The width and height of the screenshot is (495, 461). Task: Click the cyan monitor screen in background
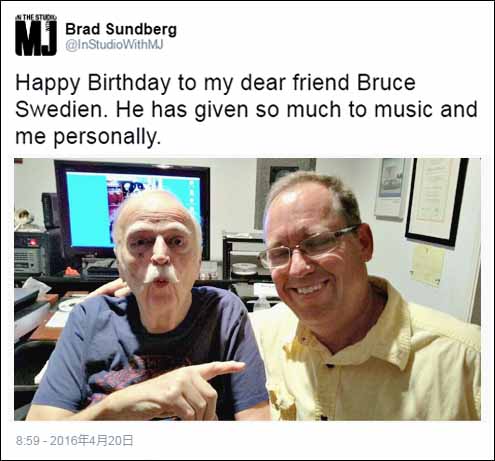(133, 210)
